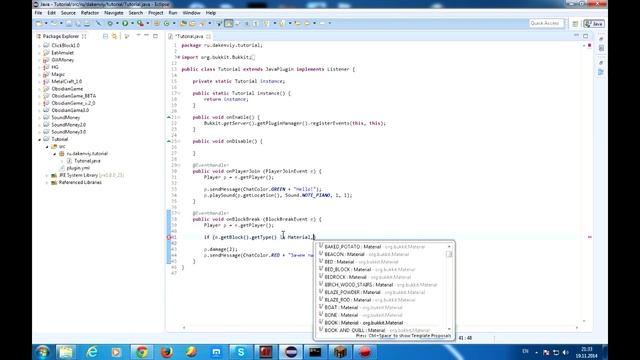
Task: Choose BOOK : Material from autocomplete list
Action: (383, 323)
